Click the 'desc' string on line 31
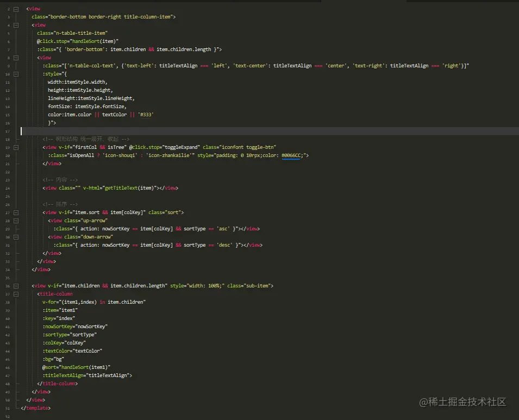519x420 pixels. point(224,245)
